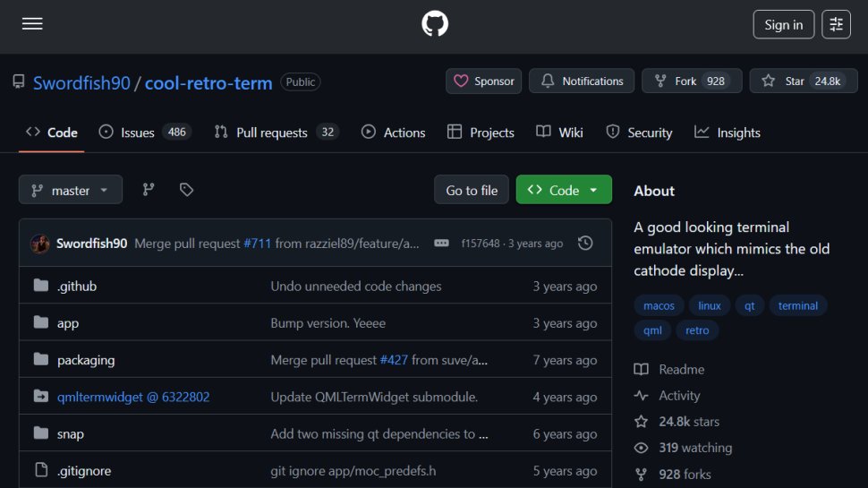
Task: Select the linux topic tag
Action: 709,305
